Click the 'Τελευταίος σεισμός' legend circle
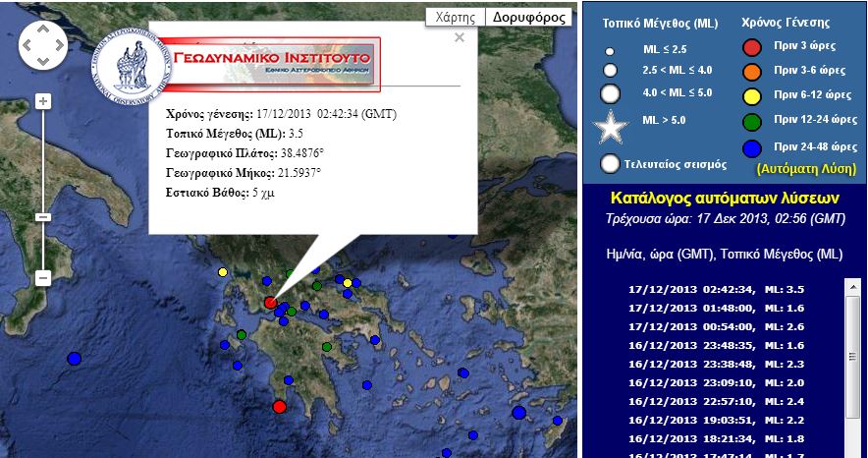 tap(611, 164)
